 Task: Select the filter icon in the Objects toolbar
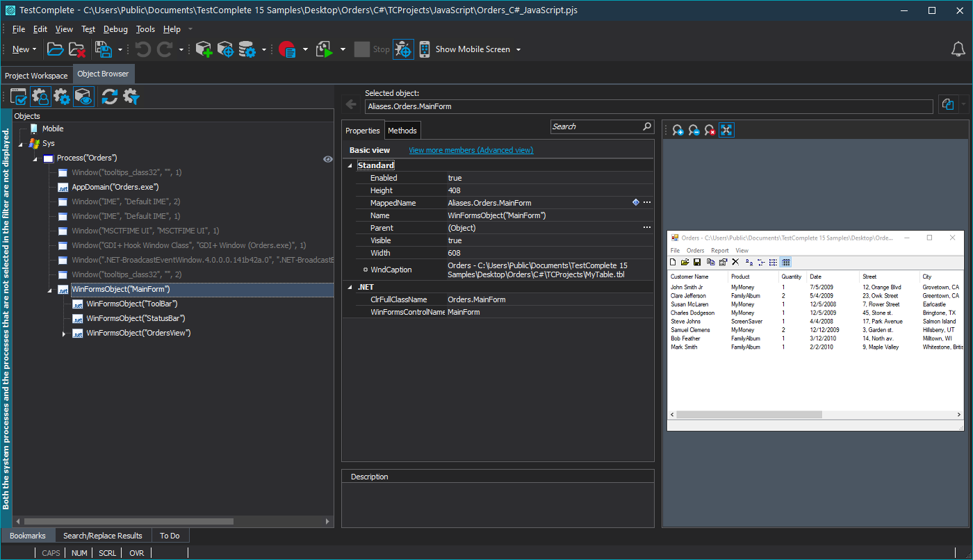[x=131, y=97]
